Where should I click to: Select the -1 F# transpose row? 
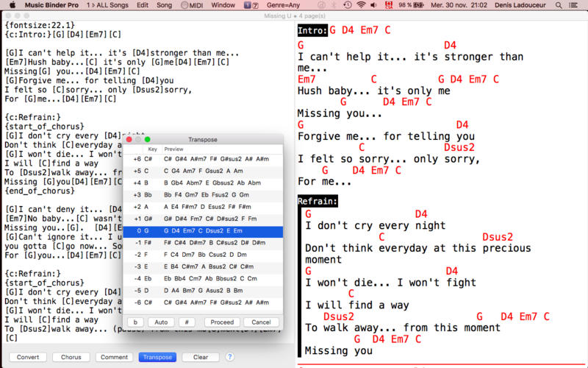click(x=203, y=243)
